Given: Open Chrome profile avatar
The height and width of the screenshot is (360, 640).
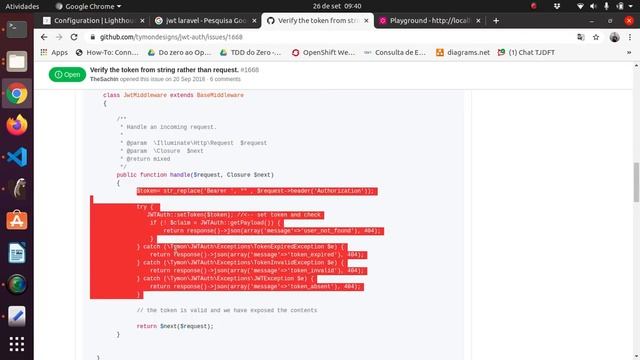Looking at the screenshot, I should (x=614, y=37).
